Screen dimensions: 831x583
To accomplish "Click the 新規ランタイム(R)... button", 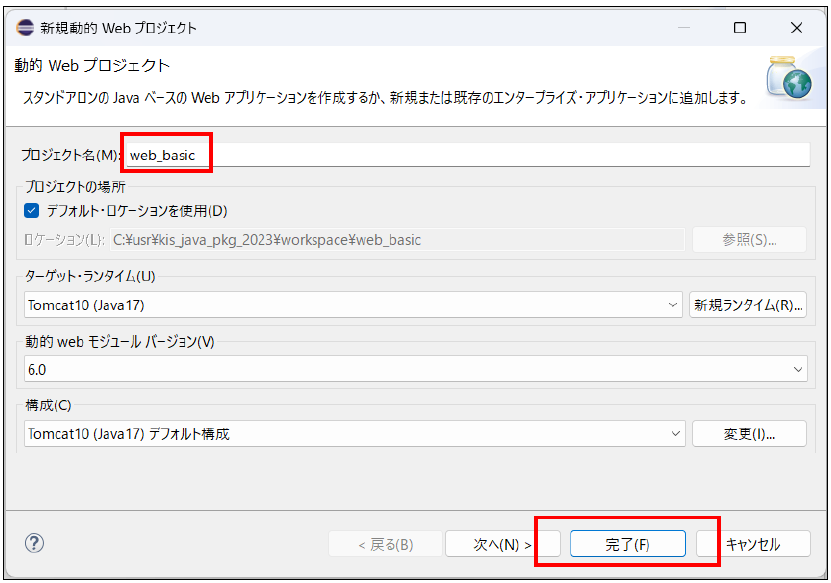I will click(748, 305).
